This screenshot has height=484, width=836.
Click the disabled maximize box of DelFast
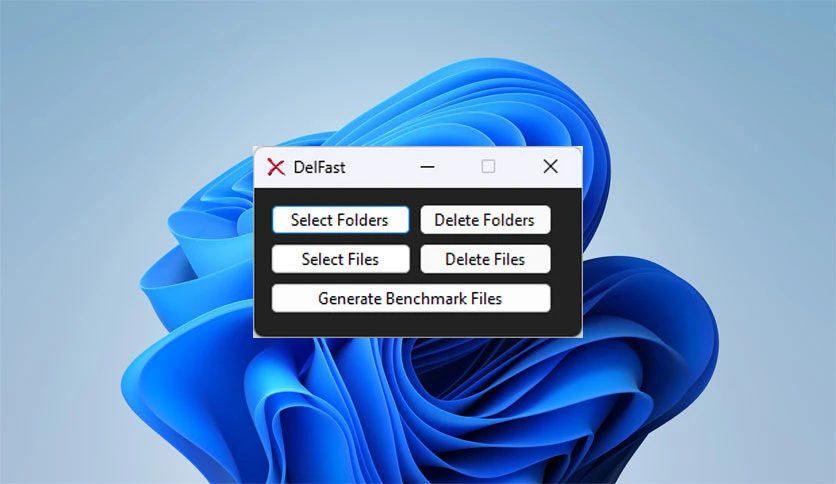(488, 166)
